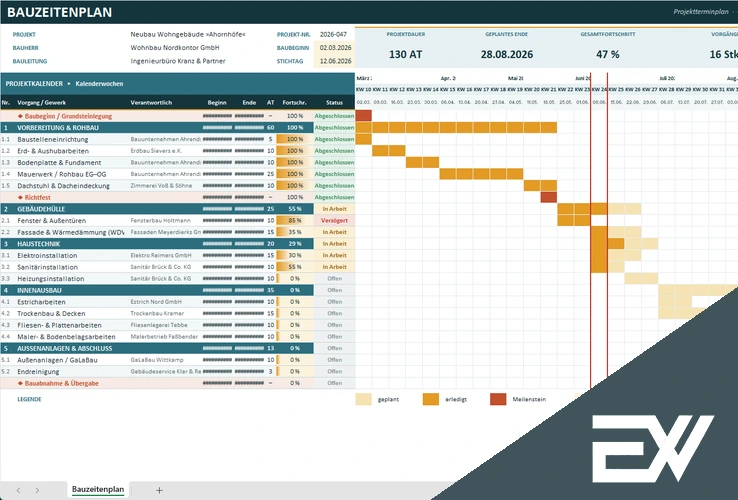
Task: Select the BAUBEGINN date cell 02.03.2026
Action: (335, 48)
